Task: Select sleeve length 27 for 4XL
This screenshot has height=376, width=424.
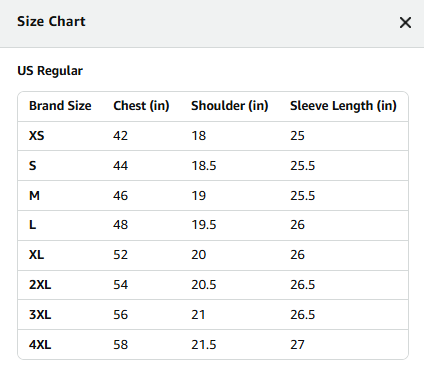Action: (297, 344)
